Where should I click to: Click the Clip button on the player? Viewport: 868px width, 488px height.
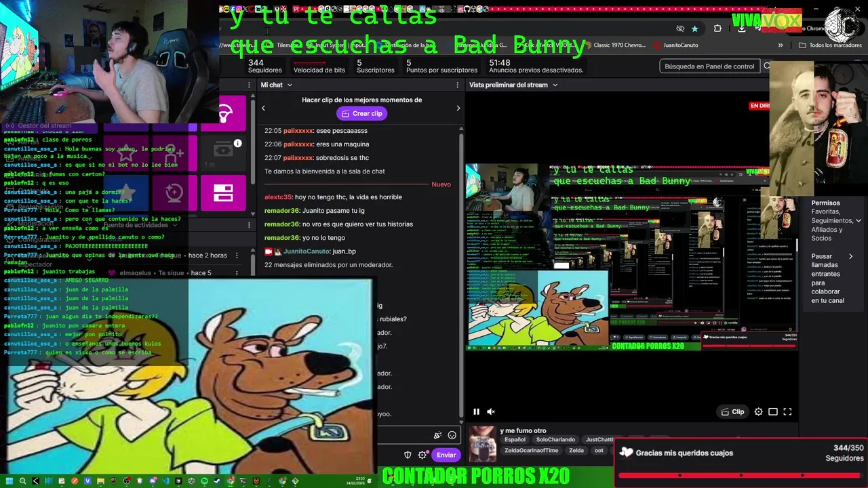pyautogui.click(x=732, y=411)
